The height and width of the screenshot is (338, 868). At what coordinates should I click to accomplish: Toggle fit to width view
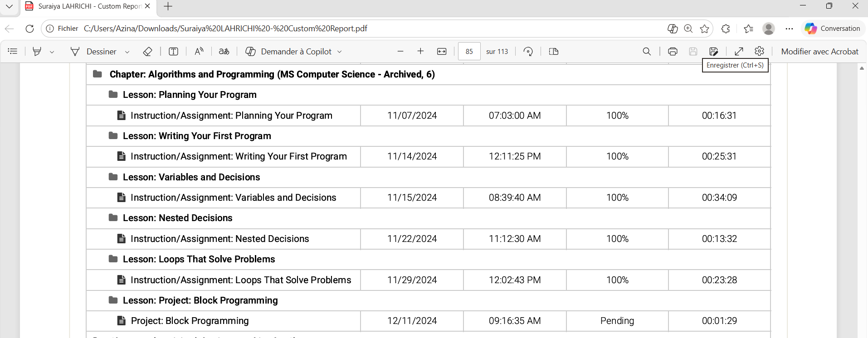coord(442,52)
